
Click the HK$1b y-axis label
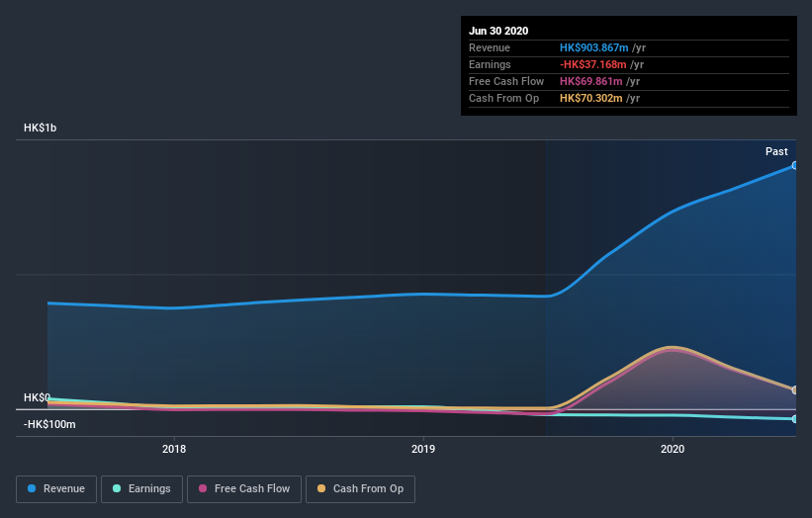tap(40, 128)
